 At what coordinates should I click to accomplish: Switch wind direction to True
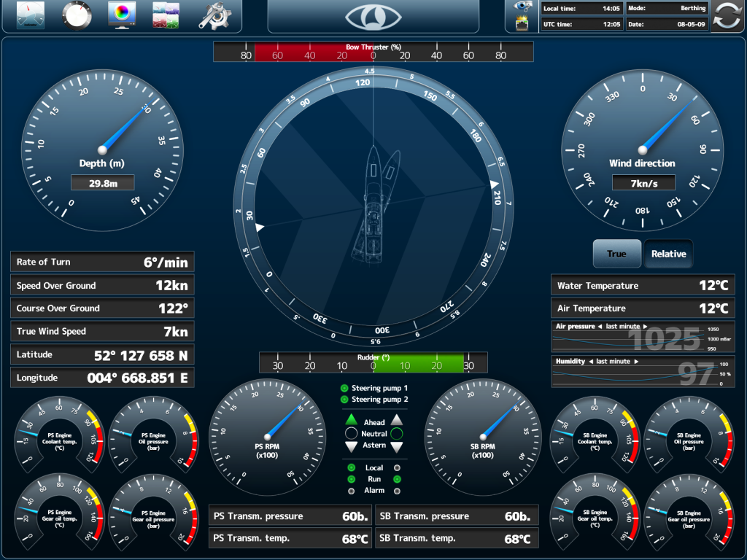(616, 254)
